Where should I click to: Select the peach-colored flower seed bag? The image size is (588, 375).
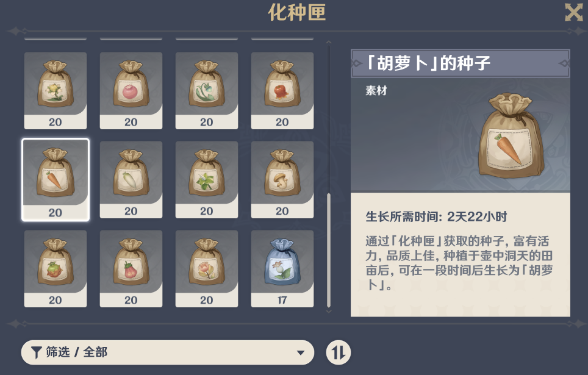(x=207, y=268)
